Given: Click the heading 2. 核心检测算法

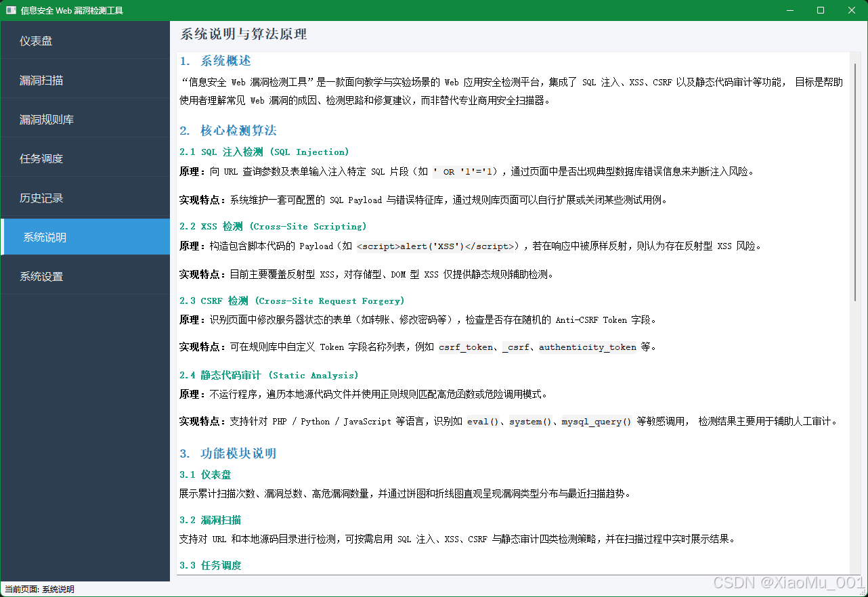Looking at the screenshot, I should [x=228, y=131].
